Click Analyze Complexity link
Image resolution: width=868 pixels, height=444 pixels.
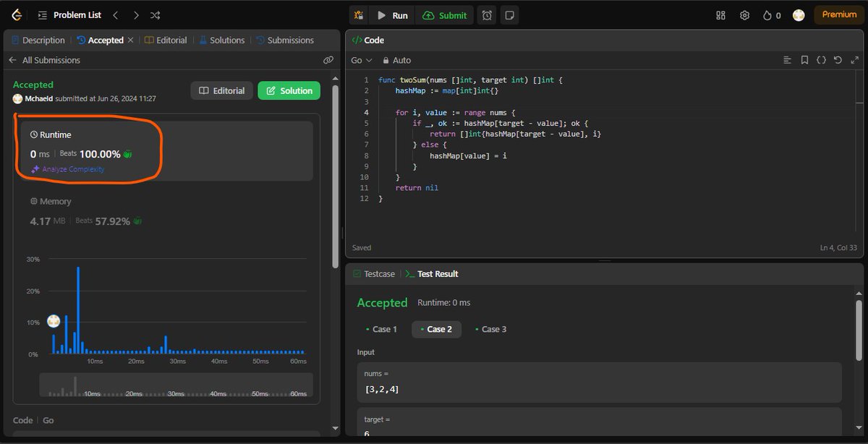tap(67, 169)
